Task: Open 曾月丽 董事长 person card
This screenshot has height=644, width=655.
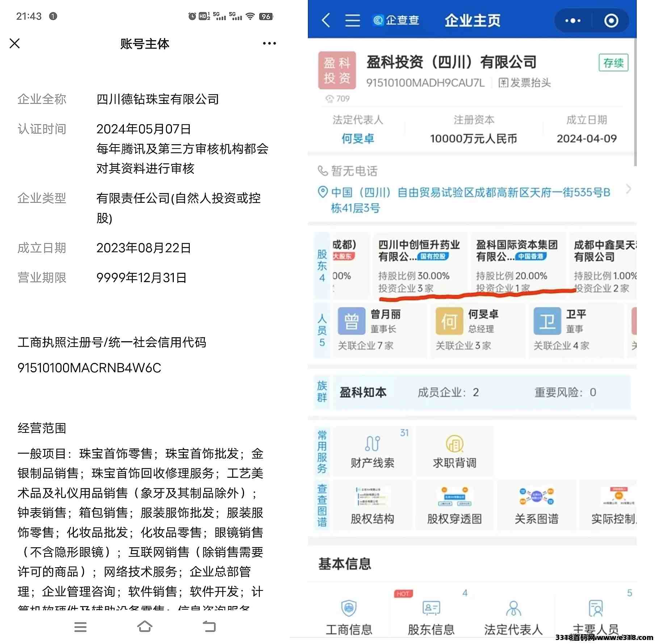Action: point(379,330)
